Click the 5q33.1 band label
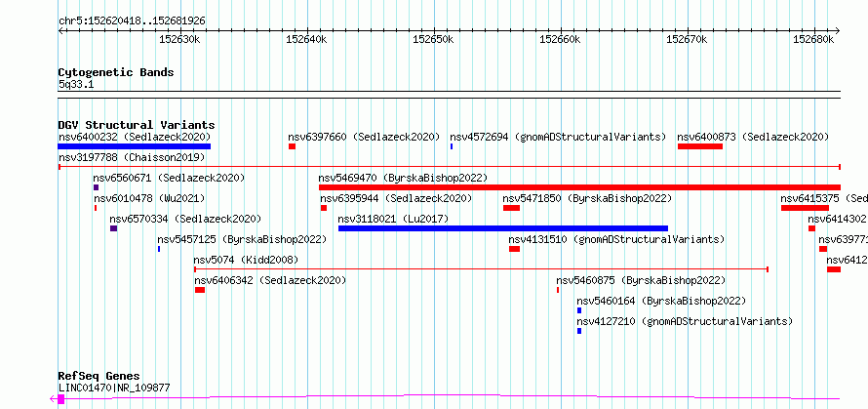Image resolution: width=868 pixels, height=409 pixels. (76, 84)
